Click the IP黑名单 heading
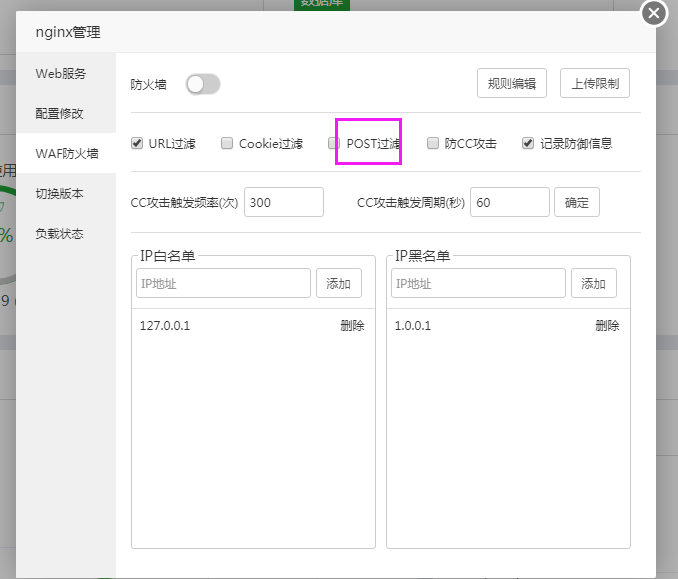Screen dimensions: 678x579 pyautogui.click(x=422, y=256)
